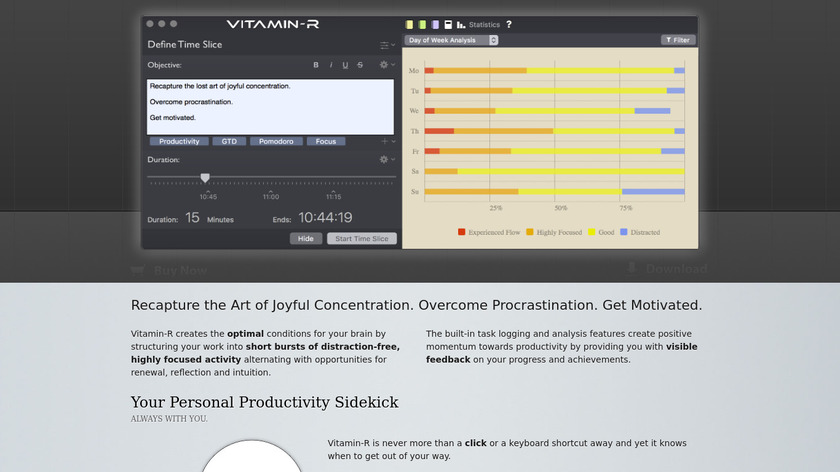Select the Pomodoro tag

pyautogui.click(x=276, y=141)
